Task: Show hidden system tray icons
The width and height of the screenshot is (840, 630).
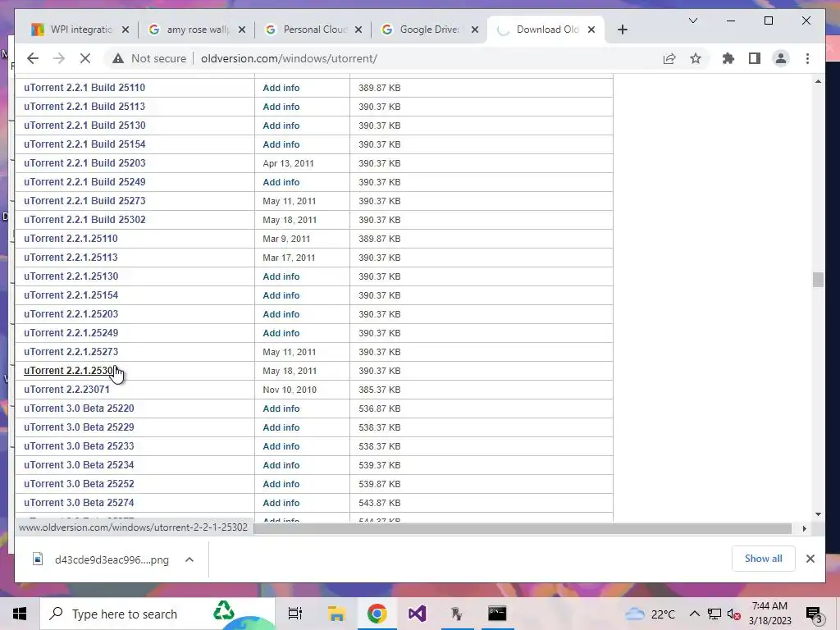Action: click(x=694, y=614)
